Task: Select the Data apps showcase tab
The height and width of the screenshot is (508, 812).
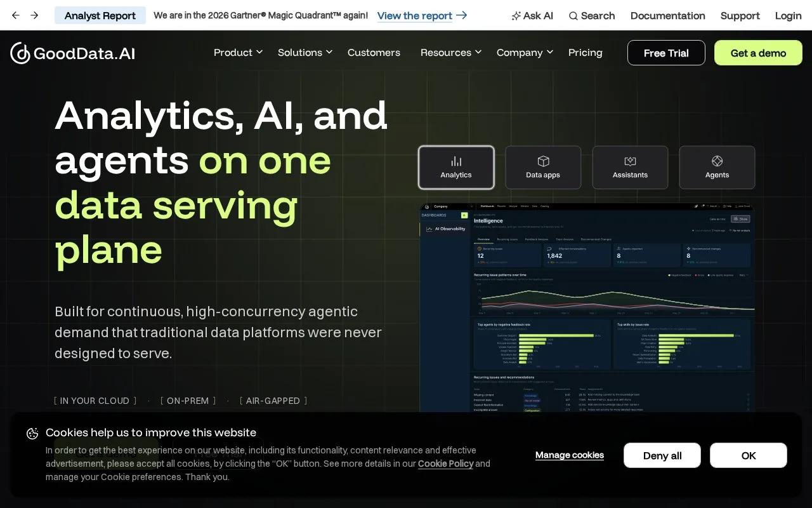Action: pyautogui.click(x=543, y=168)
